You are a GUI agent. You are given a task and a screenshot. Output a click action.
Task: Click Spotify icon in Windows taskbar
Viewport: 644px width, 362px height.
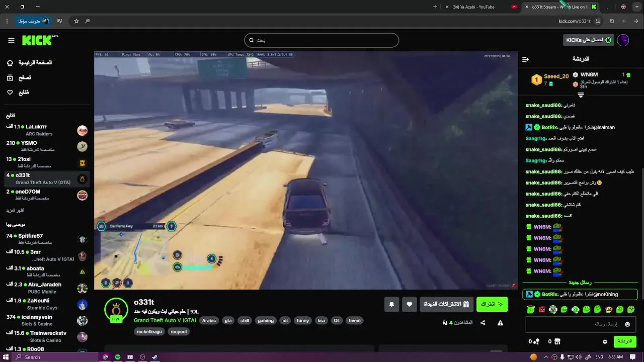(x=118, y=357)
